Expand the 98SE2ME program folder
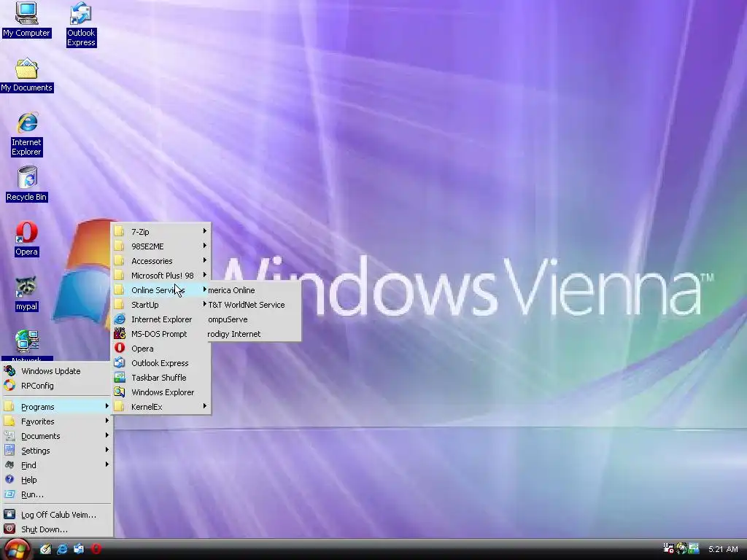 [x=161, y=246]
